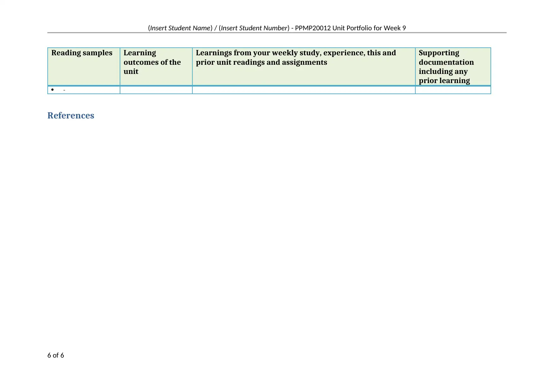Click the empty cell under Supporting documentation

[x=453, y=90]
